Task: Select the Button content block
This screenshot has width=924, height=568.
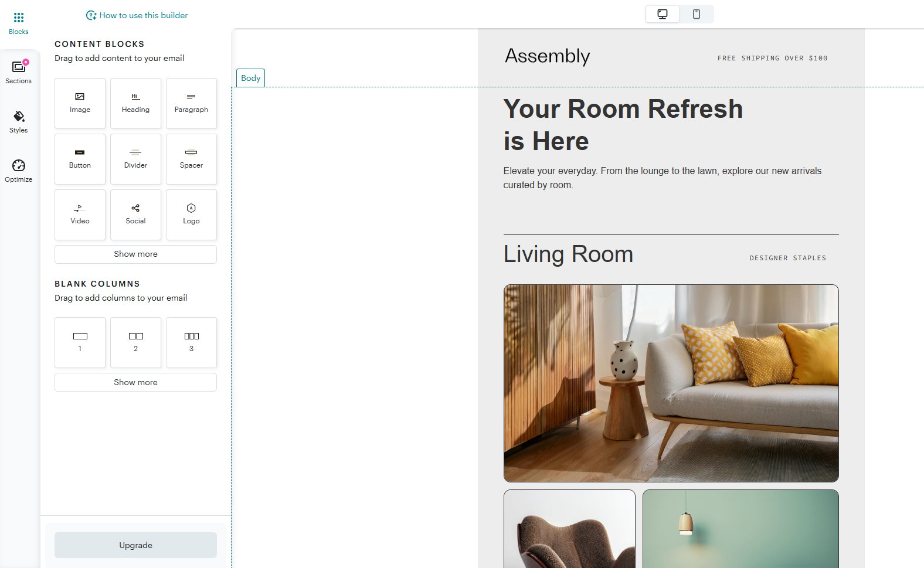Action: pos(80,159)
